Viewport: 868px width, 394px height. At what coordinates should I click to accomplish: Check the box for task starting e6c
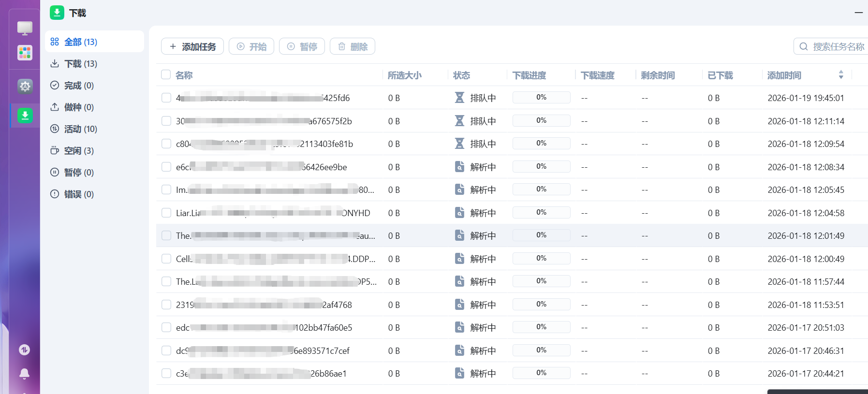[x=166, y=167]
